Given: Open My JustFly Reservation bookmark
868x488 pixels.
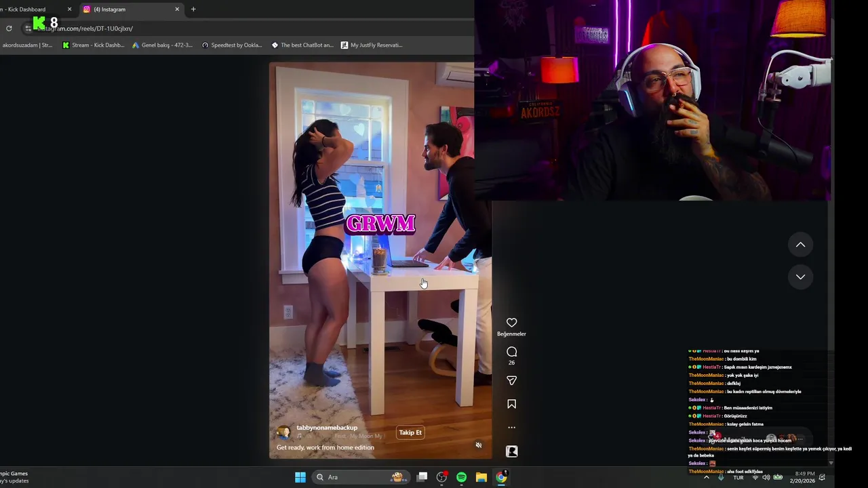Looking at the screenshot, I should click(x=372, y=45).
